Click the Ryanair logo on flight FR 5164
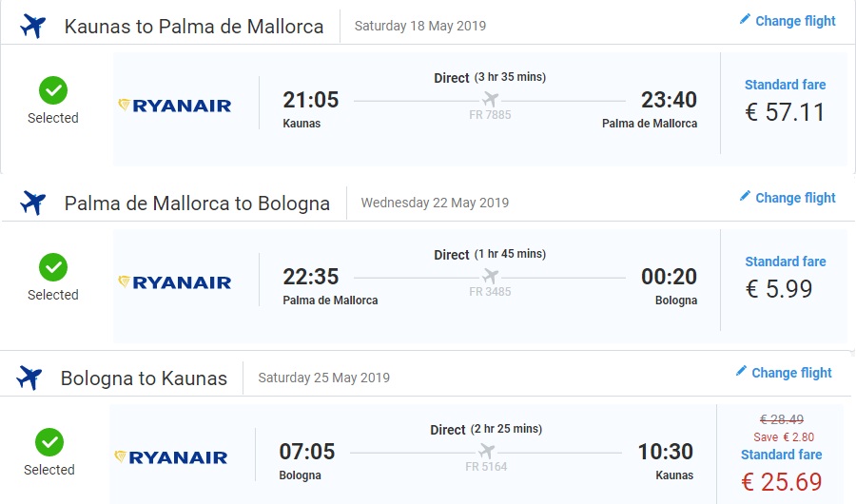 [171, 457]
